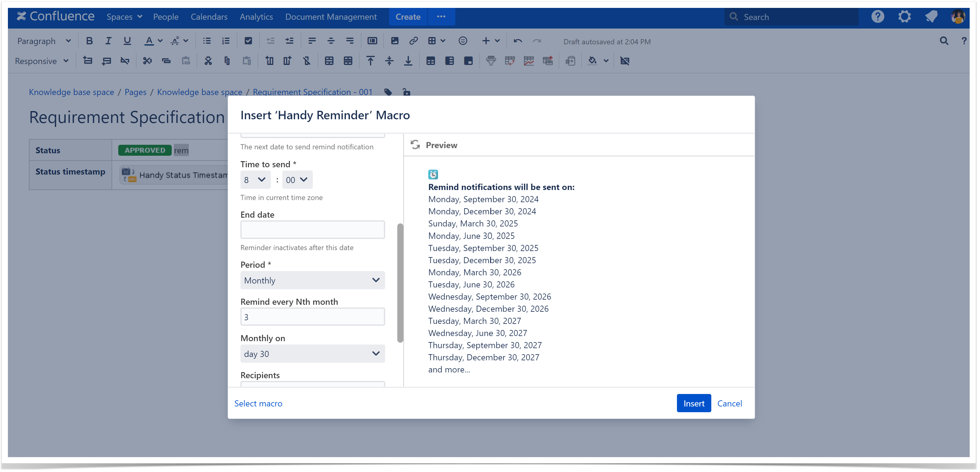Image resolution: width=980 pixels, height=472 pixels.
Task: Click the italic formatting icon
Action: point(108,41)
